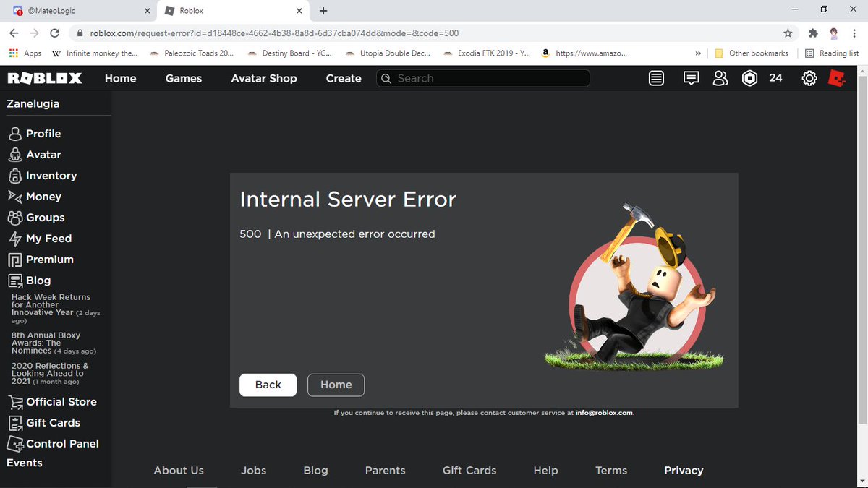This screenshot has width=868, height=488.
Task: Open the 2020 Reflections blog post
Action: pyautogui.click(x=50, y=374)
